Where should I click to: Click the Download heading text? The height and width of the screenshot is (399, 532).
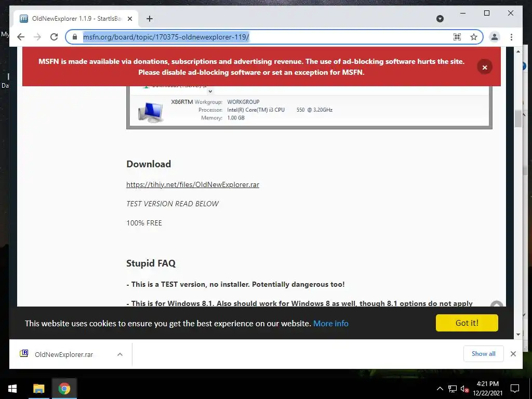pyautogui.click(x=149, y=164)
